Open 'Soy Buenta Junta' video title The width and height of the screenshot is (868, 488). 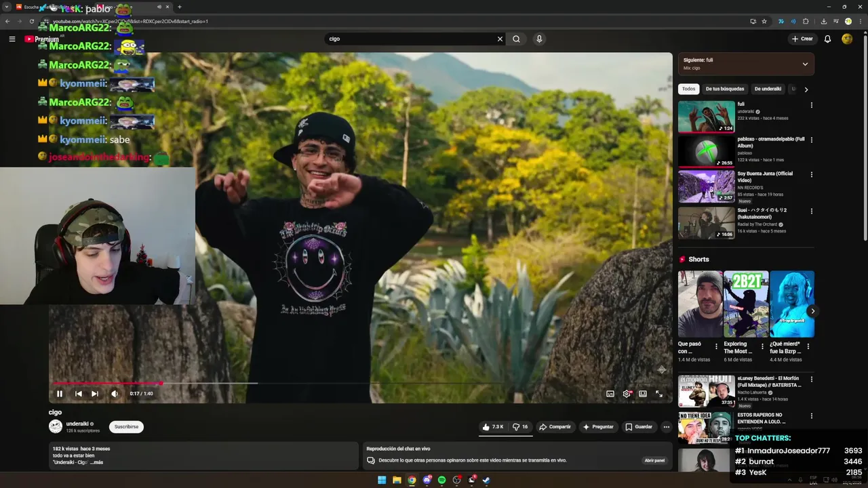tap(765, 177)
